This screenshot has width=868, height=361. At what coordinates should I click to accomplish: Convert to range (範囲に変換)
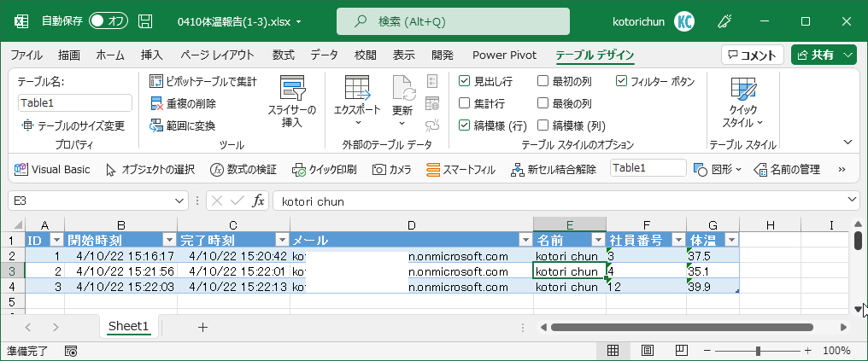183,125
